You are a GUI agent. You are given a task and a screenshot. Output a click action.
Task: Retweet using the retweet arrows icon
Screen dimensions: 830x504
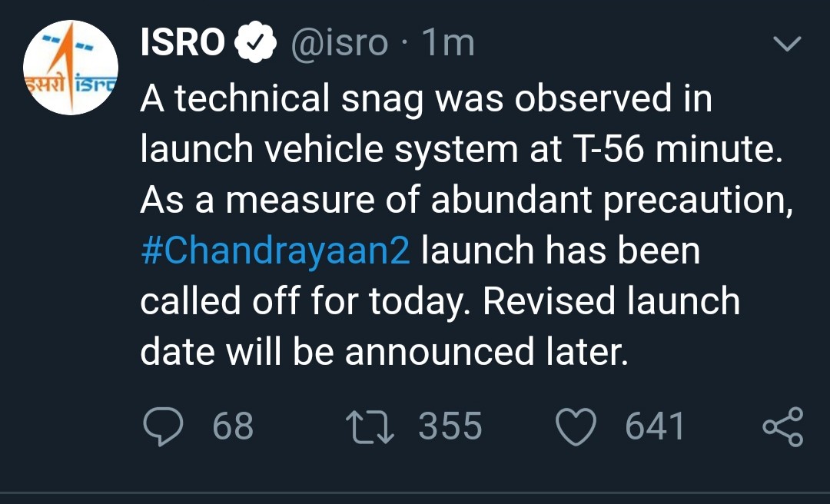pos(370,427)
